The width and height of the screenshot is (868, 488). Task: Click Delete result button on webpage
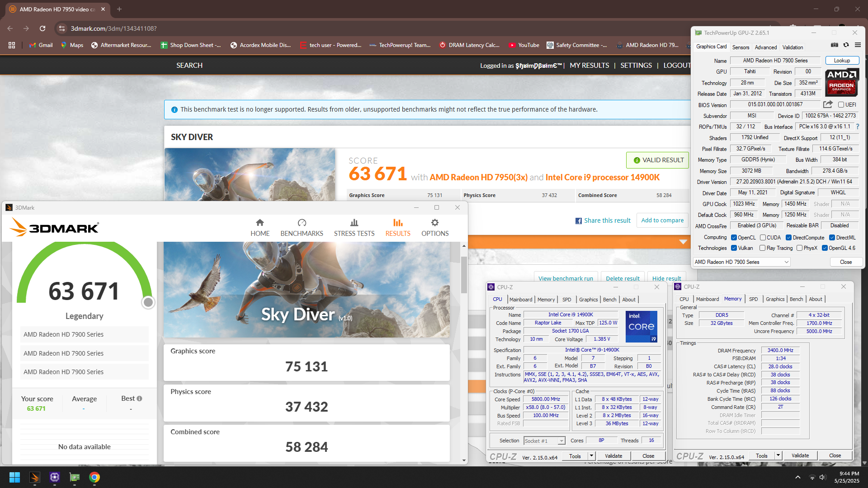point(623,278)
